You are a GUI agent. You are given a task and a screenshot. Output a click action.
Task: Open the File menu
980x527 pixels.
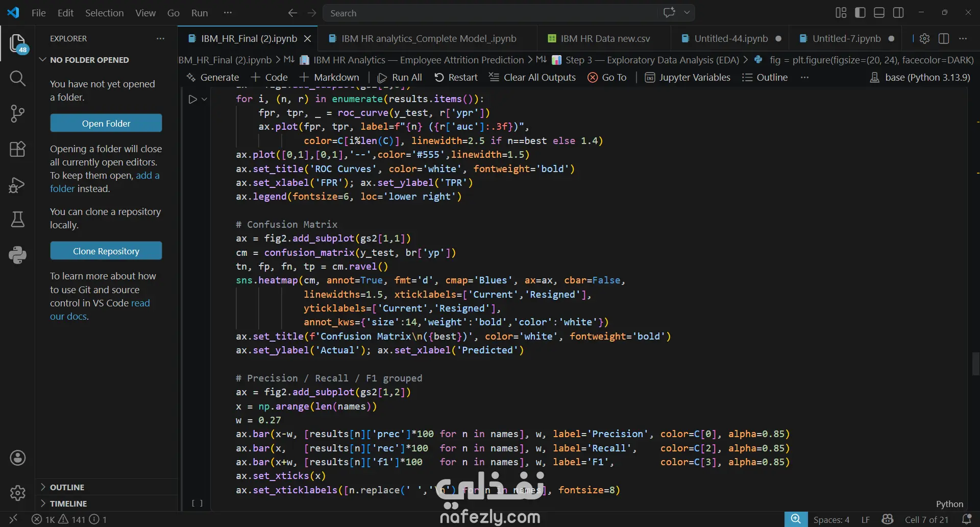[x=39, y=13]
